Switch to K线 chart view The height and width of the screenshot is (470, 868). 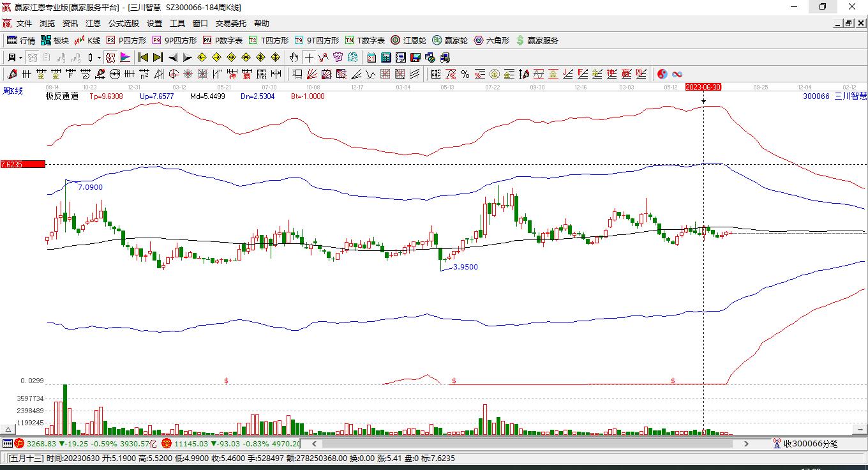87,40
